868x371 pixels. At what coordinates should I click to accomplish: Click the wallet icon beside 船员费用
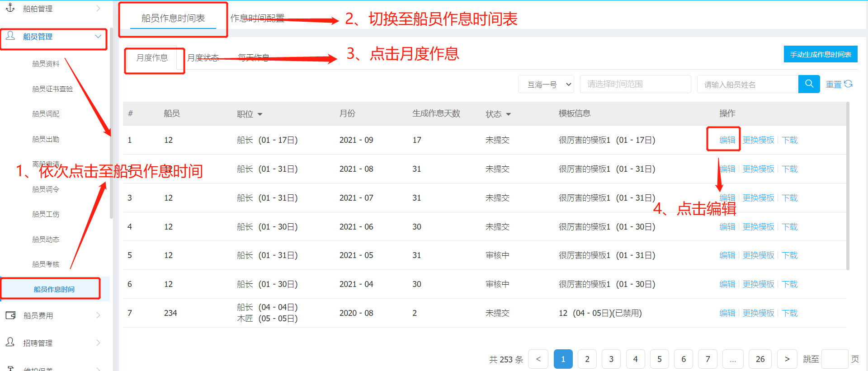[x=10, y=315]
